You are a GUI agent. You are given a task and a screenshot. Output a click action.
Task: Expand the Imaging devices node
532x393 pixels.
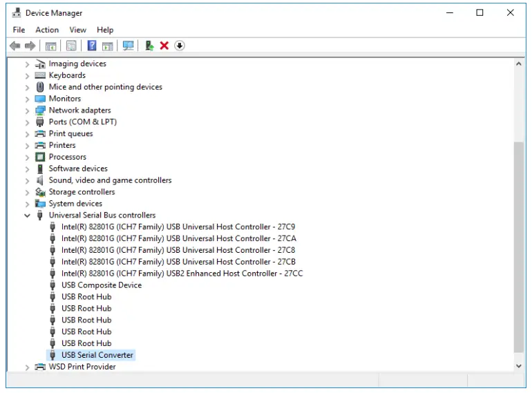[27, 64]
